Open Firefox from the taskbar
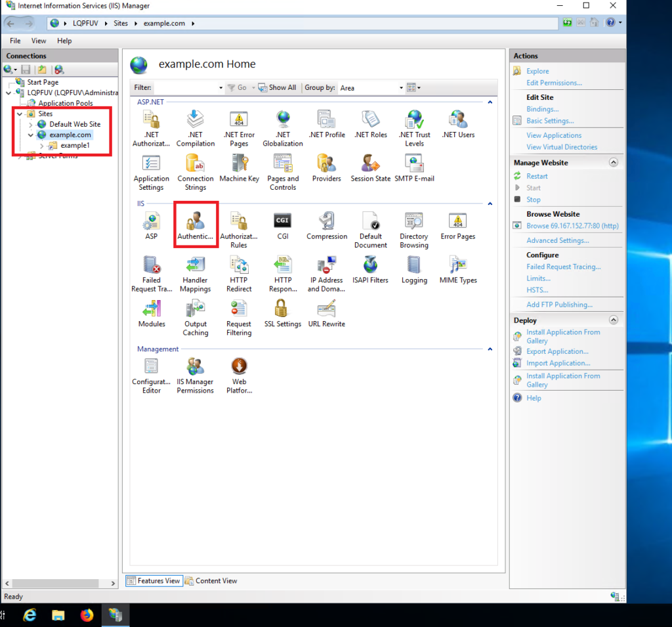Image resolution: width=672 pixels, height=627 pixels. pos(87,615)
